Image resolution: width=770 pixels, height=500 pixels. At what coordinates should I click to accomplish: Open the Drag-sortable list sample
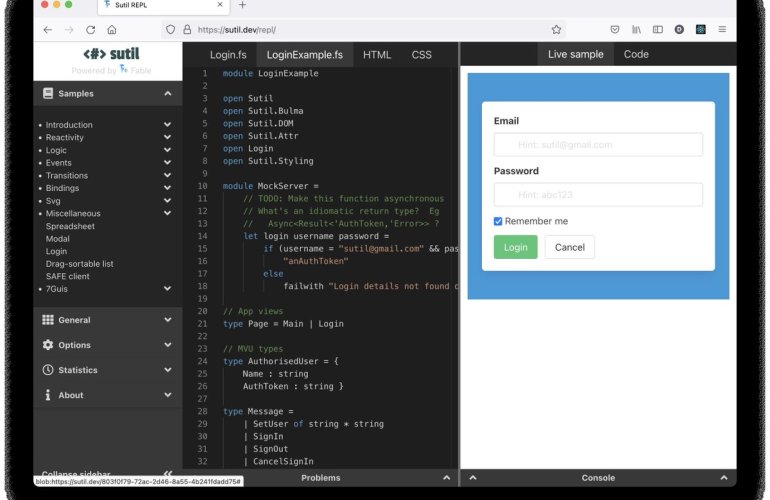pyautogui.click(x=79, y=264)
